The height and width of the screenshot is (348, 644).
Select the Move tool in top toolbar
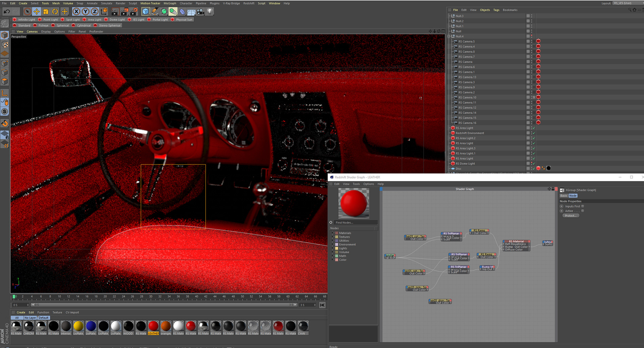pyautogui.click(x=37, y=12)
